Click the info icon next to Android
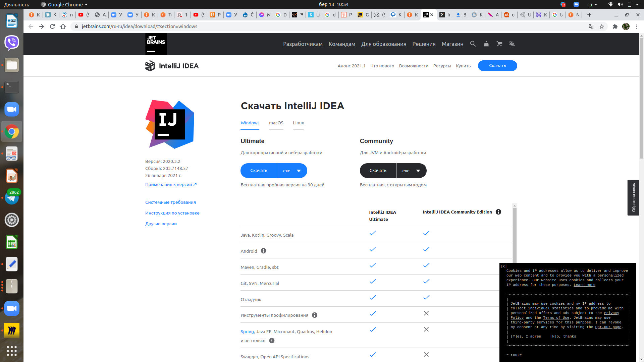 264,251
